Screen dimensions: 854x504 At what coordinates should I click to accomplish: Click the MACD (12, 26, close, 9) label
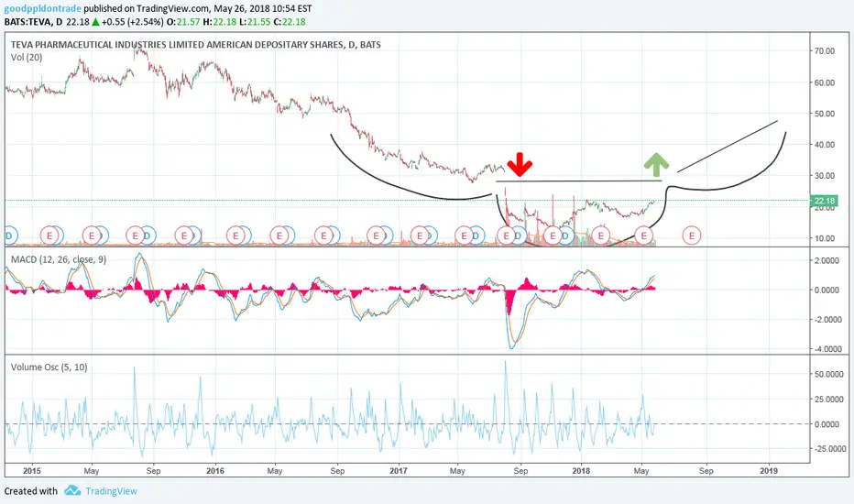click(x=59, y=260)
